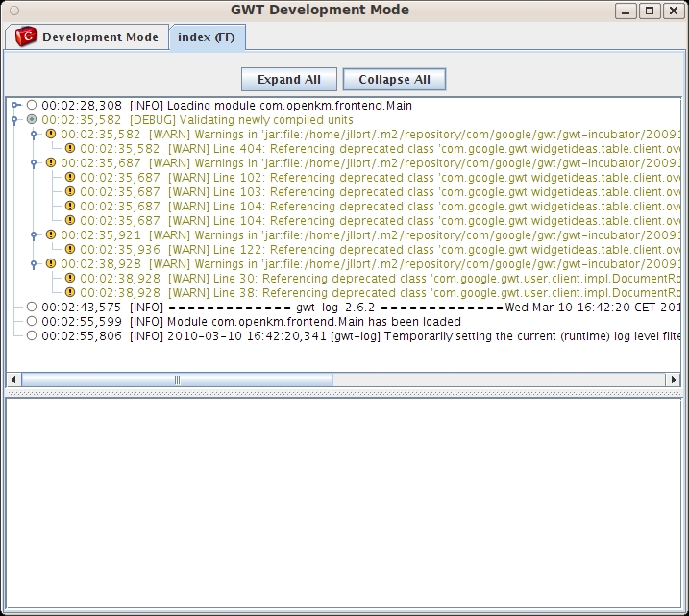Select the Line 30 DocumentRoot warning entry
Screen dimensions: 689x616
380,279
